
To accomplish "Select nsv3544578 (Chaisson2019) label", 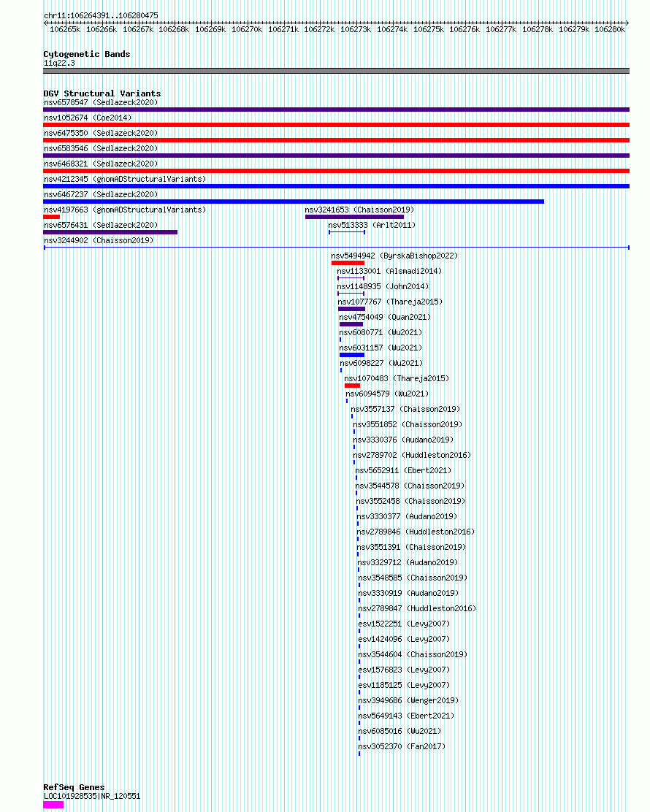I will (x=410, y=486).
